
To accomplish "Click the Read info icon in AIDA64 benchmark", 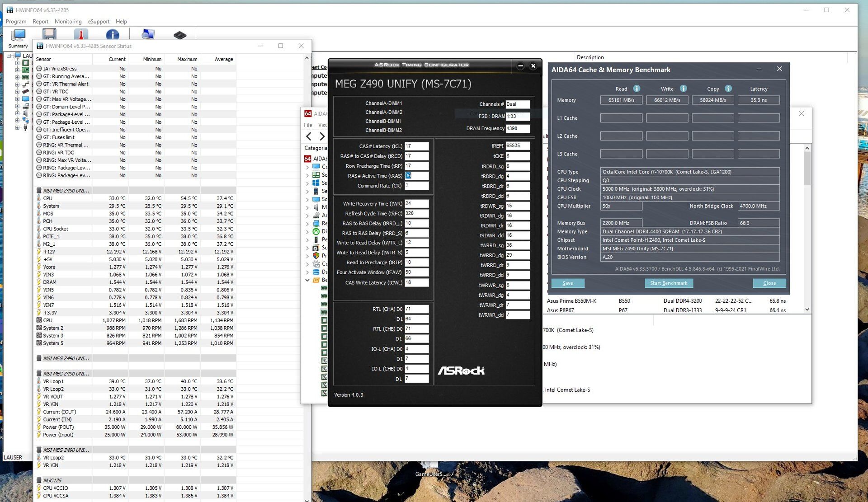I will point(637,89).
